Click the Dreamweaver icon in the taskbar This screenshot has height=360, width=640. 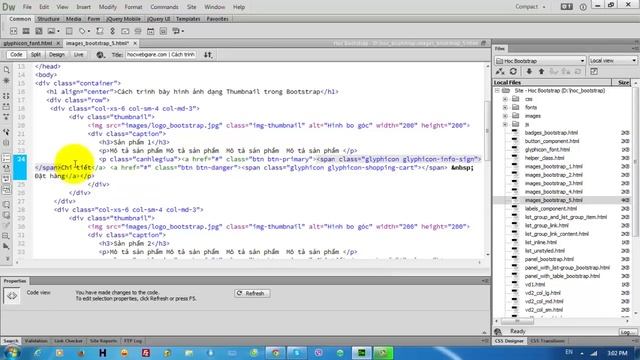361,353
